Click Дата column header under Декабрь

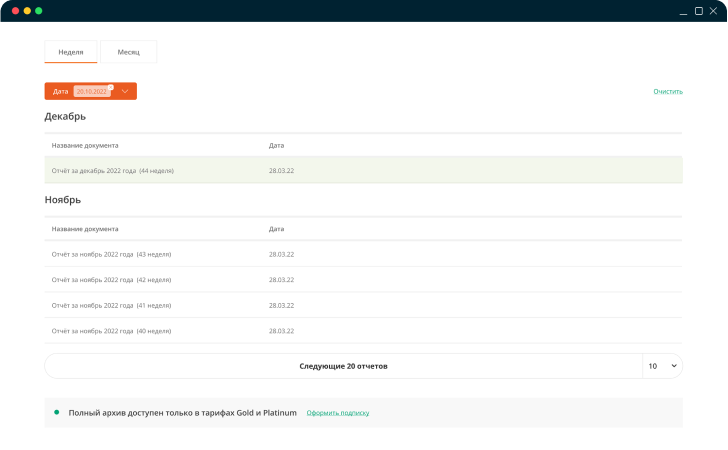point(276,145)
